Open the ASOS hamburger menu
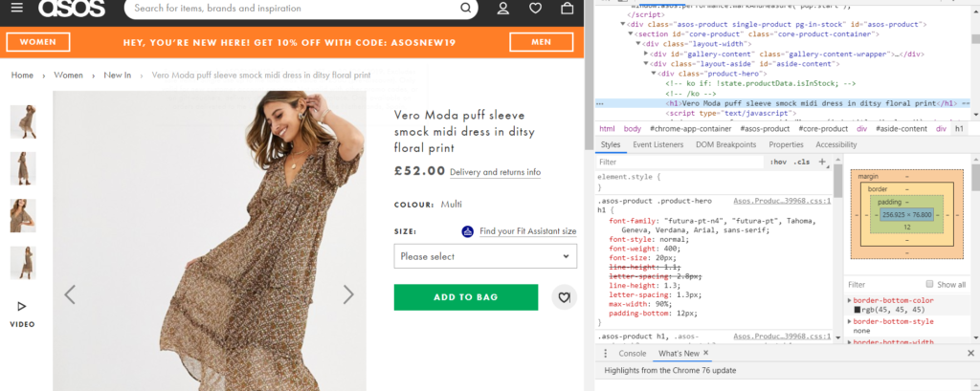The image size is (980, 391). coord(17,8)
